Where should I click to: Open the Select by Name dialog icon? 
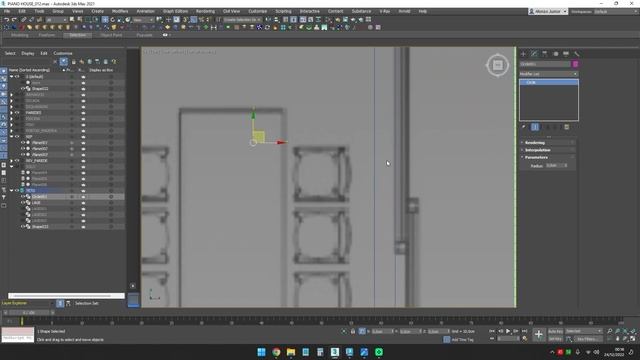click(80, 20)
